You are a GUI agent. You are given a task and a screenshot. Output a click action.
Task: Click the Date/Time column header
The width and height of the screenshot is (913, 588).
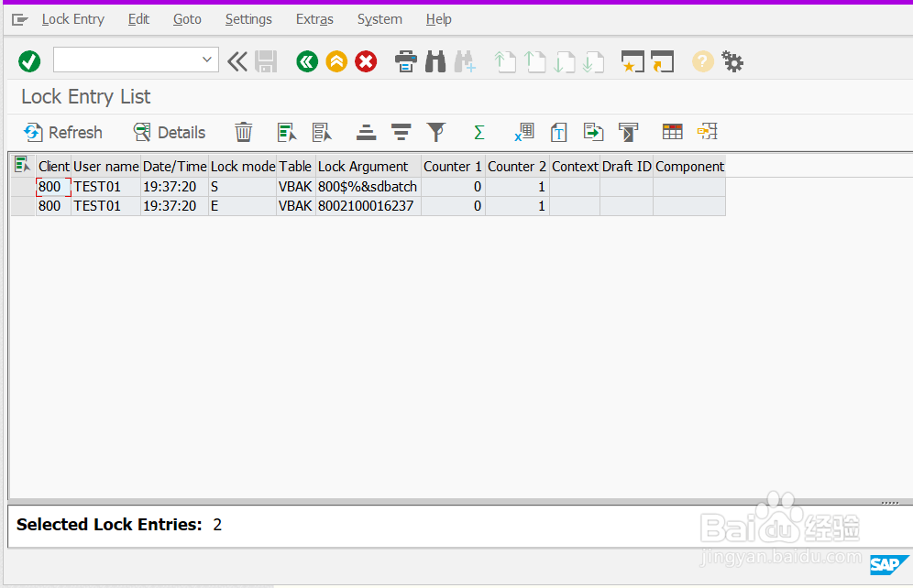[x=175, y=167]
